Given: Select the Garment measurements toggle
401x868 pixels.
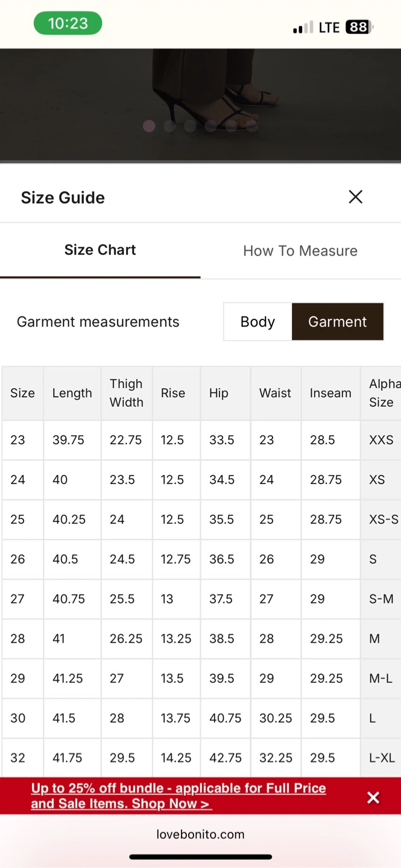Looking at the screenshot, I should (x=337, y=322).
